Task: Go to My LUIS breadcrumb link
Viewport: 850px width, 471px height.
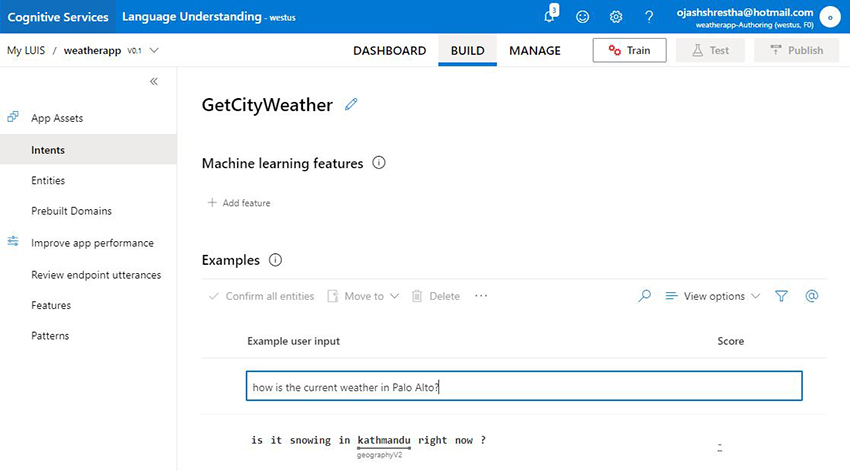Action: click(x=26, y=50)
